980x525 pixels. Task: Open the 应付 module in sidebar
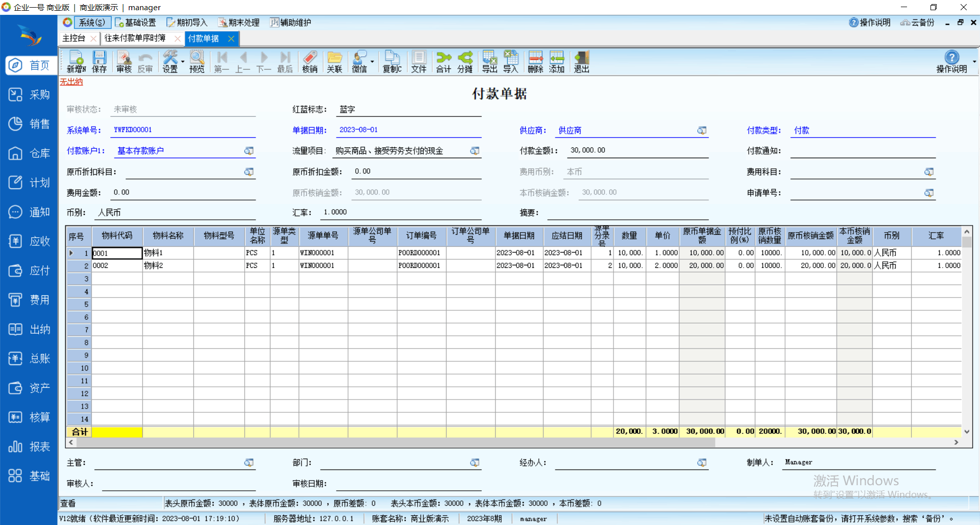29,271
